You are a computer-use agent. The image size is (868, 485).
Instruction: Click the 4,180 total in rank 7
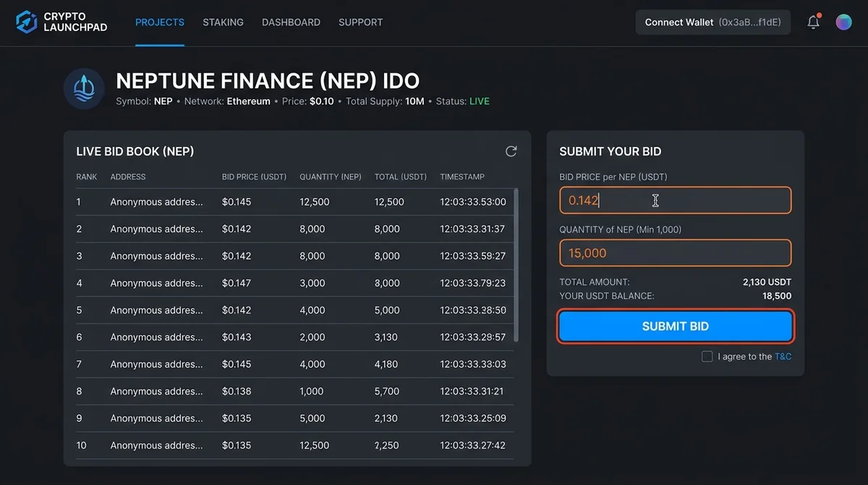[x=387, y=364]
